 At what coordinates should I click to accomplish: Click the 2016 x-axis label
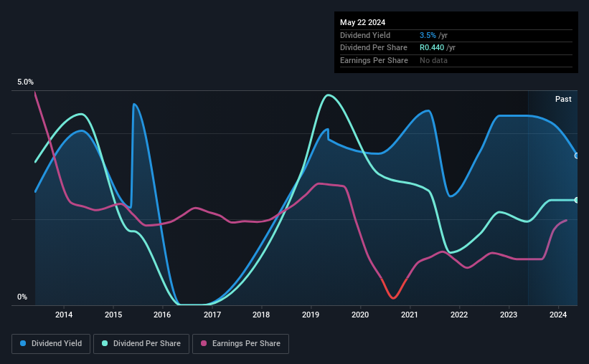click(x=162, y=315)
